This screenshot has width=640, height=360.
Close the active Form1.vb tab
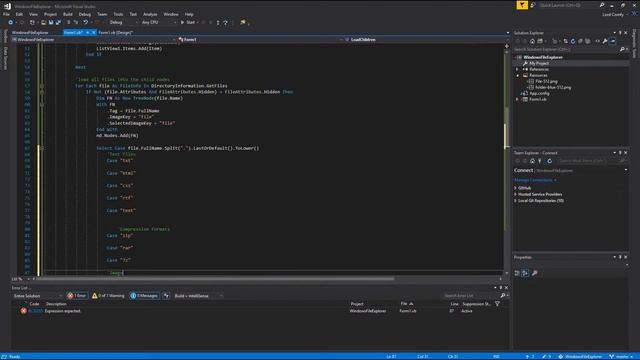(93, 32)
